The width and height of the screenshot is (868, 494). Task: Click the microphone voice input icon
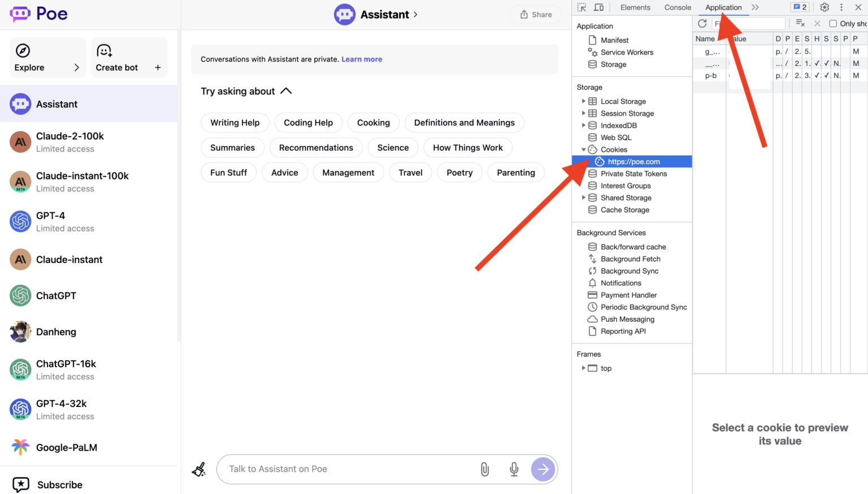[514, 469]
